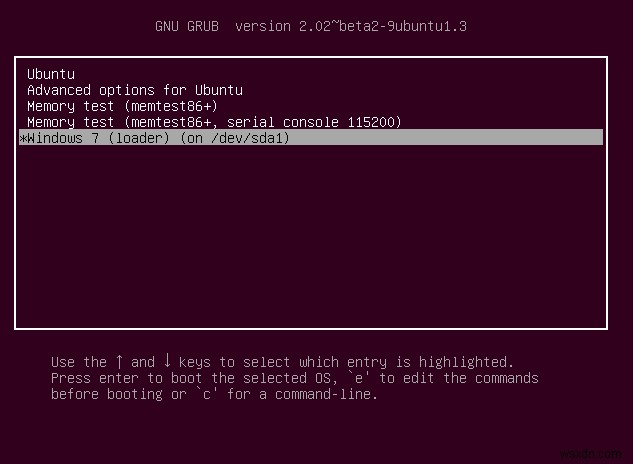Click the empty area inside the menu box
The height and width of the screenshot is (464, 633).
coord(310,240)
